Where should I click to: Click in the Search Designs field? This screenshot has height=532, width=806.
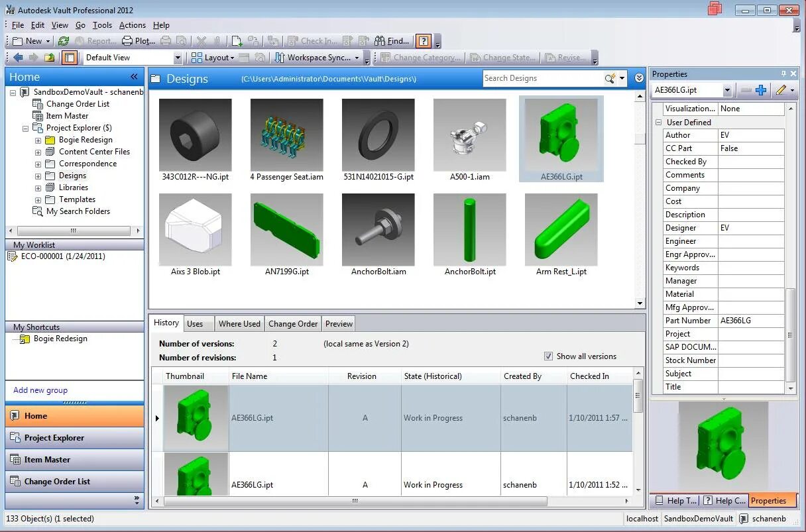point(542,78)
